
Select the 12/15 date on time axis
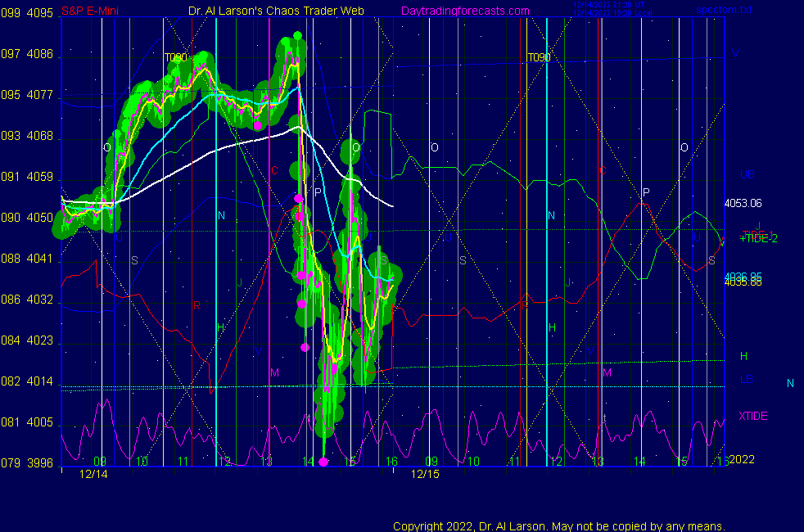click(x=425, y=474)
